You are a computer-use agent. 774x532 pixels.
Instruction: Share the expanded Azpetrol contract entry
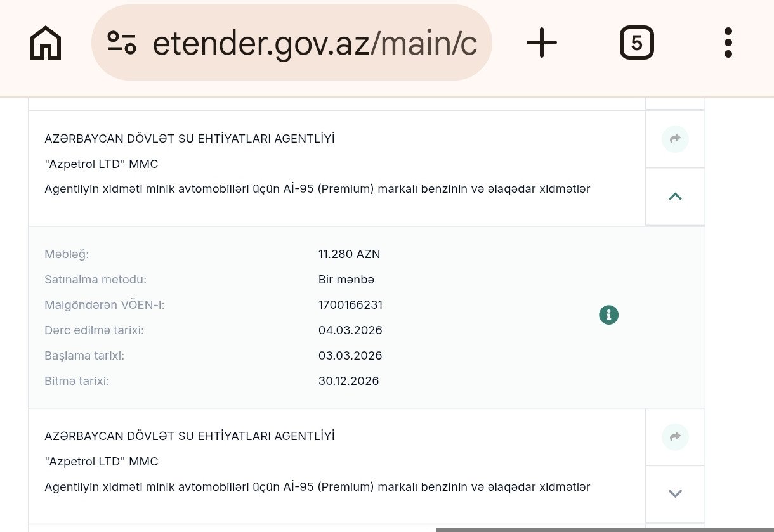pyautogui.click(x=675, y=139)
